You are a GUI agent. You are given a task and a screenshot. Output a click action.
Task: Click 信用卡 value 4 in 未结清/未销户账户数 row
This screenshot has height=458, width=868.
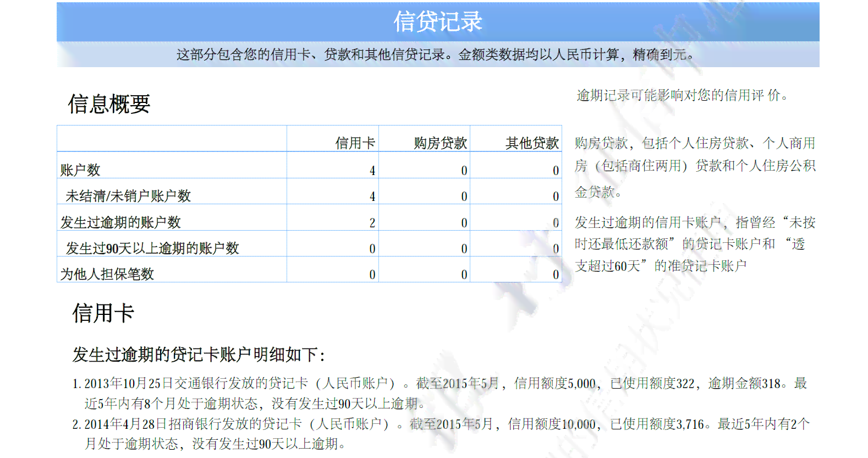[372, 197]
